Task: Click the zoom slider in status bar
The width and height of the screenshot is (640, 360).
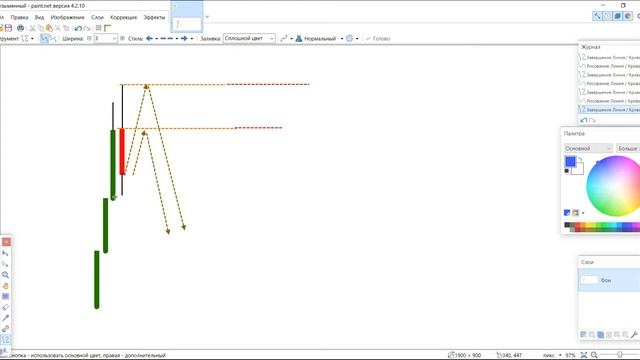Action: [x=620, y=355]
